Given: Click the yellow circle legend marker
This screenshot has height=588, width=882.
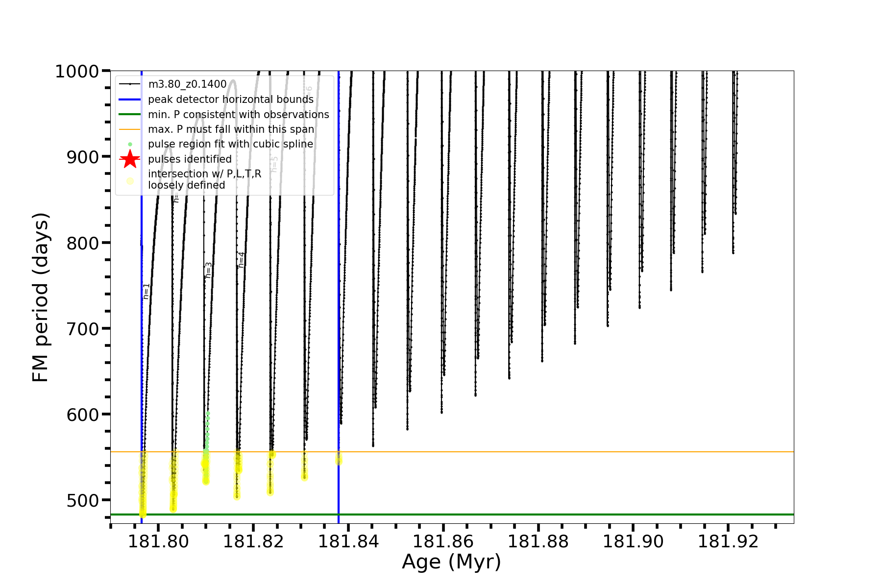Looking at the screenshot, I should 130,181.
